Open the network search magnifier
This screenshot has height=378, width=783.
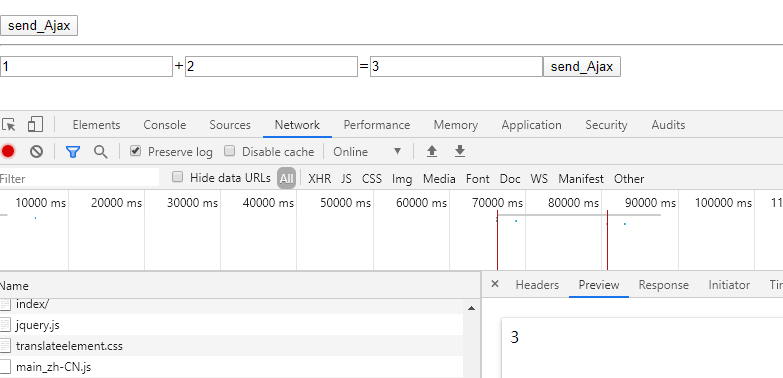pos(101,152)
